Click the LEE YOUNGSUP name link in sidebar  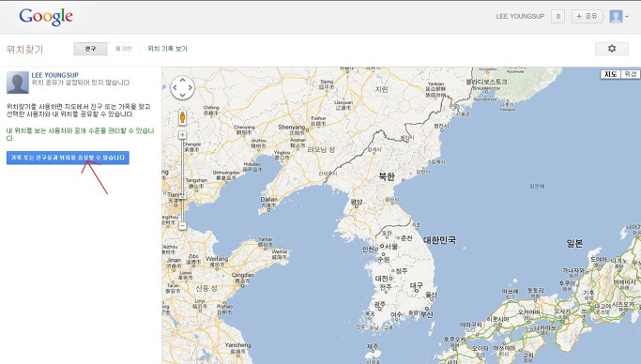click(54, 75)
